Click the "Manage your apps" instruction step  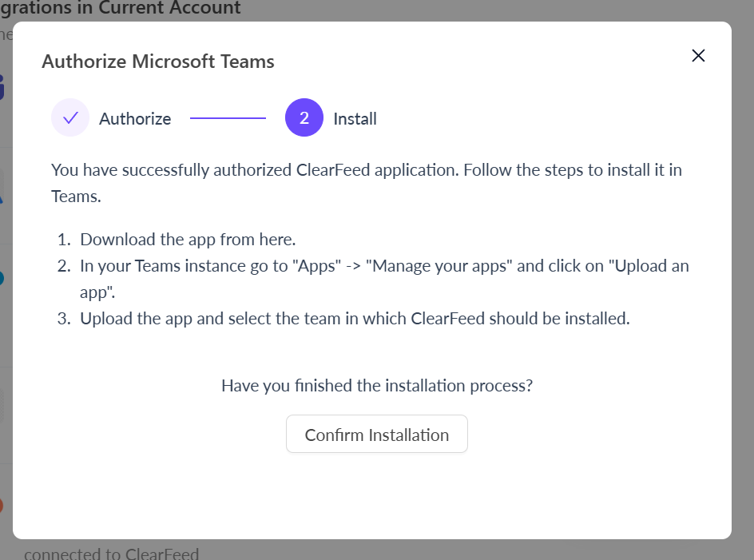point(383,266)
